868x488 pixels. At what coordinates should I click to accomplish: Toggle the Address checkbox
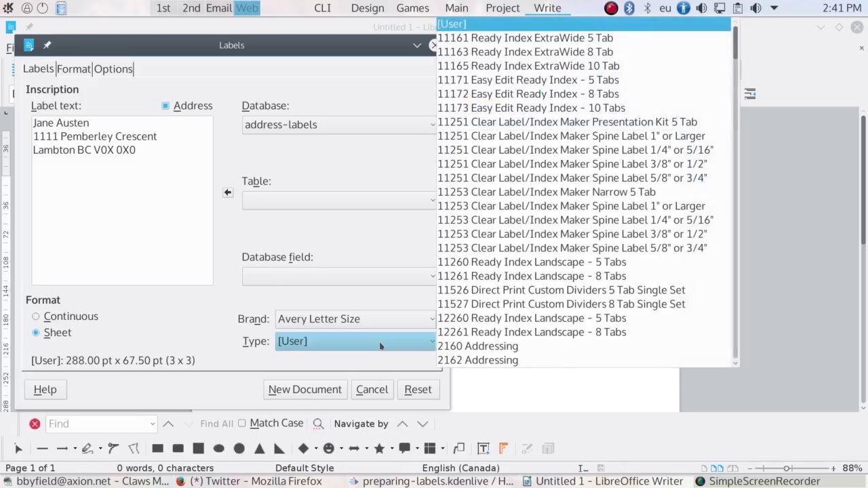tap(165, 106)
